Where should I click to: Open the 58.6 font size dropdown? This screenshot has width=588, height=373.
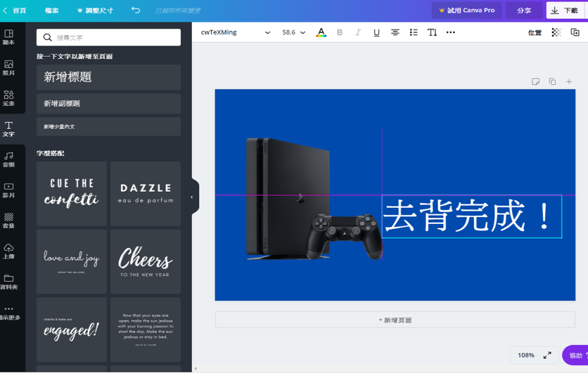click(293, 32)
